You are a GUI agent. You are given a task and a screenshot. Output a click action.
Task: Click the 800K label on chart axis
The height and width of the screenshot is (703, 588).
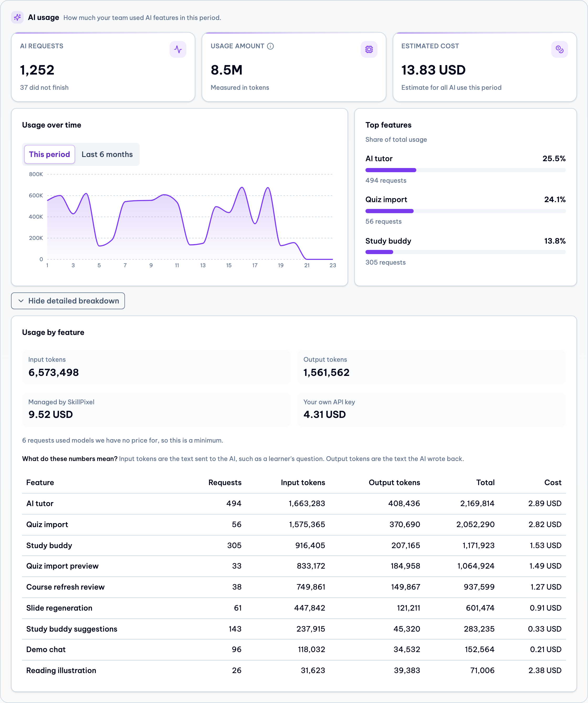(36, 174)
